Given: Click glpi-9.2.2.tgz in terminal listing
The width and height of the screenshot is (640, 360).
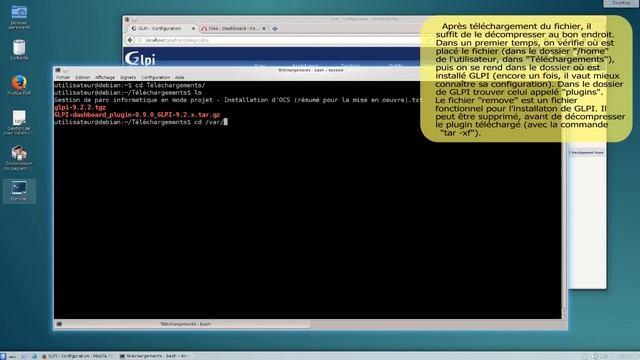Looking at the screenshot, I should (x=80, y=107).
